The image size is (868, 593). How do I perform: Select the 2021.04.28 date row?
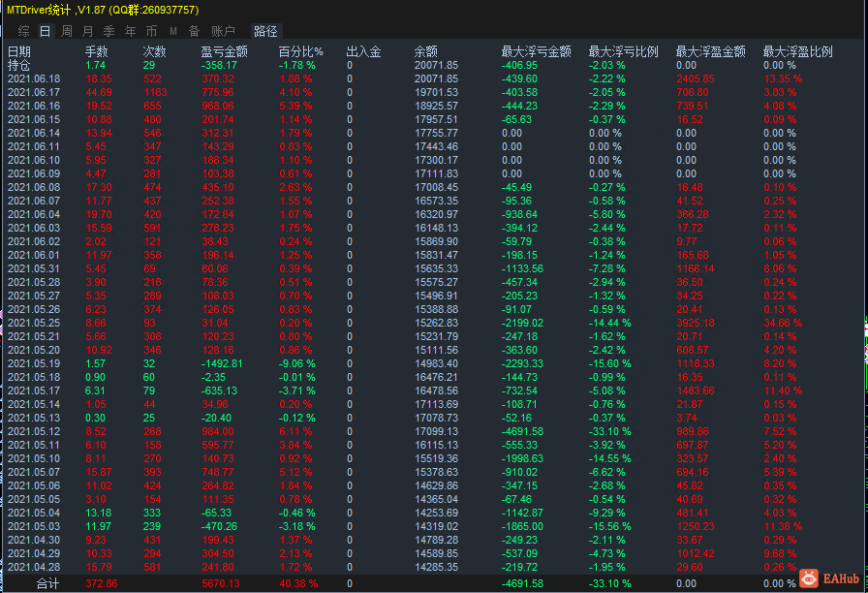point(34,568)
